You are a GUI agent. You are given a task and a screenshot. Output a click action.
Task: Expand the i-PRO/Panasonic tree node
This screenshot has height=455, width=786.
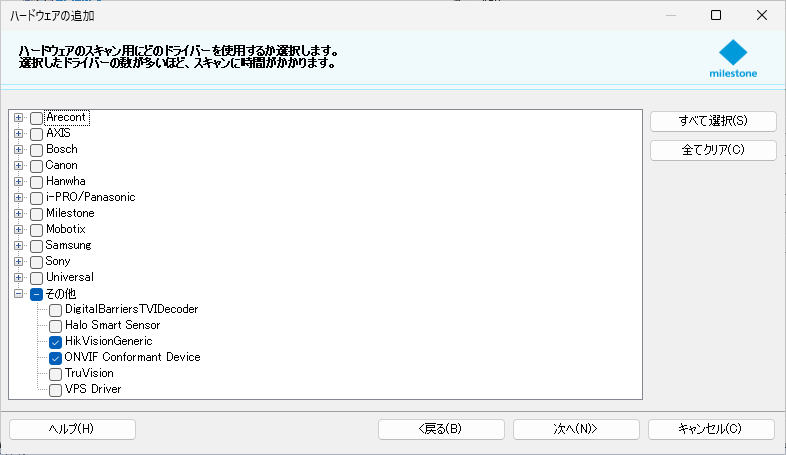point(19,198)
